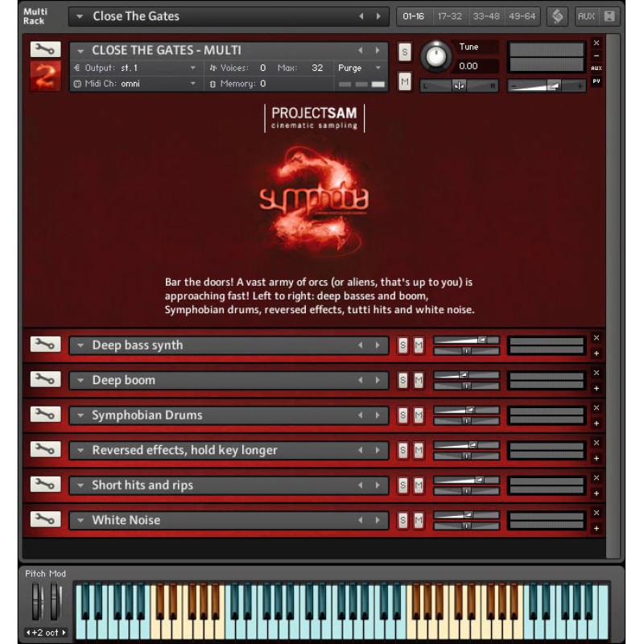Screen dimensions: 644x644
Task: Minimize rack view with the header icon next to AUX
Action: click(609, 16)
